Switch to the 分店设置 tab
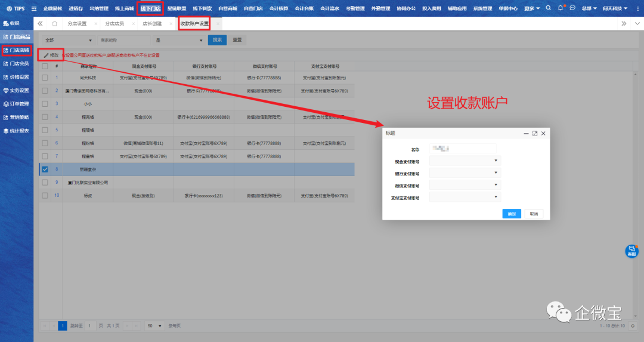This screenshot has width=644, height=342. (77, 24)
